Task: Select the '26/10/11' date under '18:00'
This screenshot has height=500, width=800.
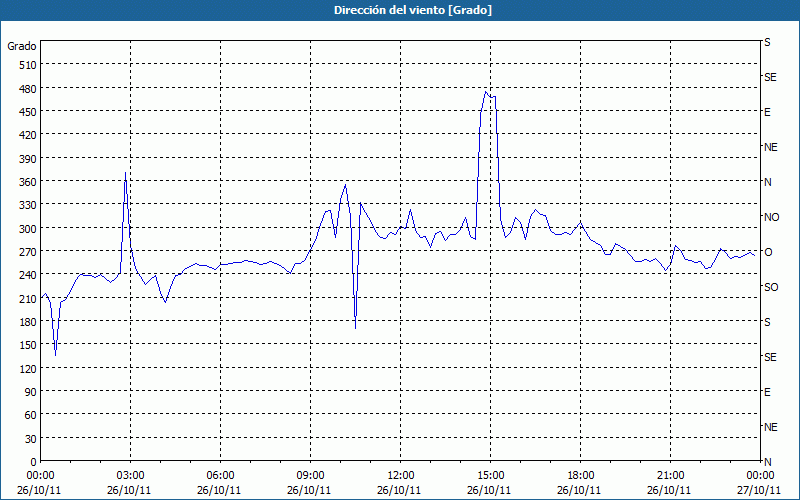Action: (579, 490)
